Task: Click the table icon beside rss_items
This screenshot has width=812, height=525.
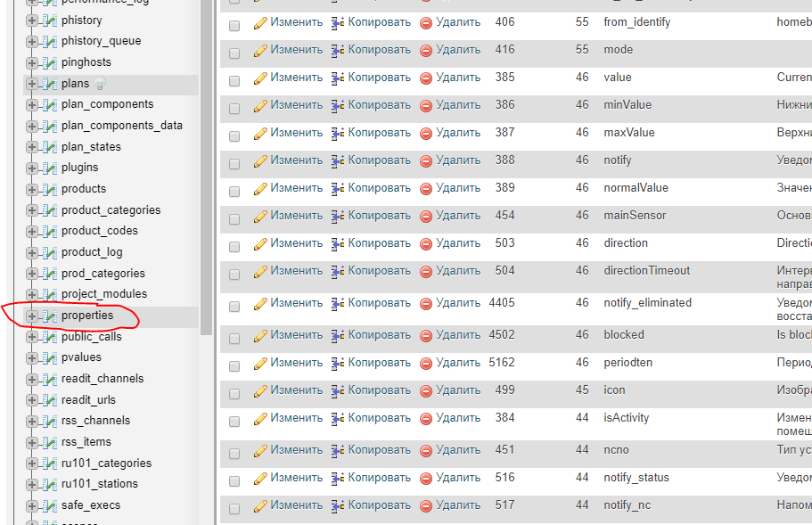Action: click(50, 442)
